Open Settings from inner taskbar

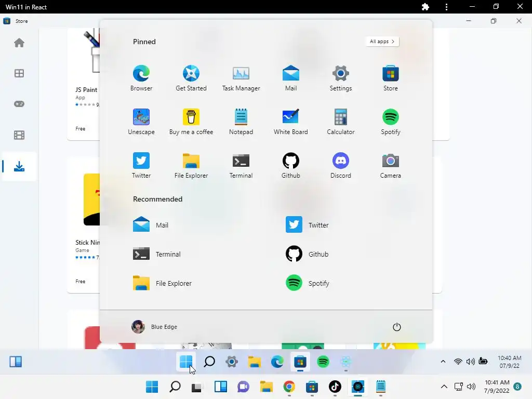[x=232, y=362]
